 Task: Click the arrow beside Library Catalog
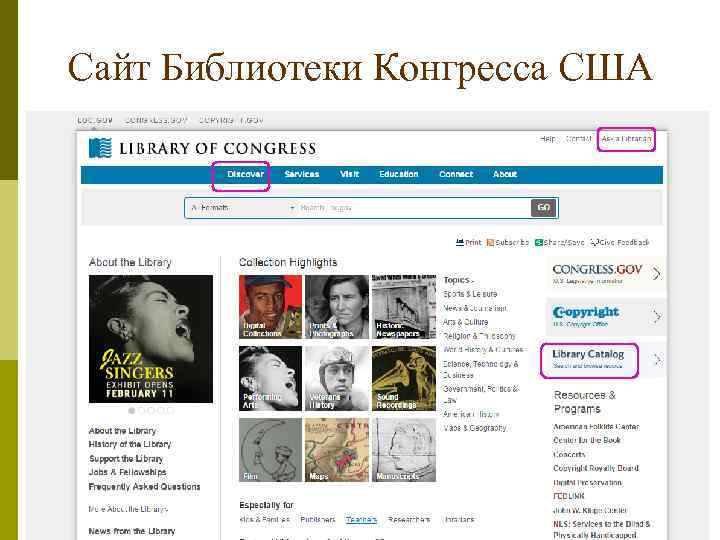(658, 360)
